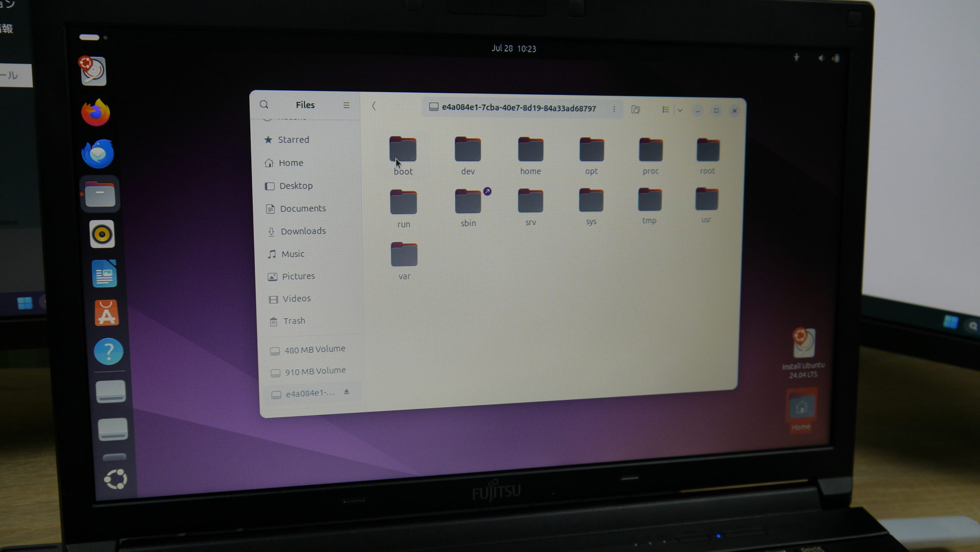This screenshot has height=552, width=980.
Task: Launch Firefox from the dock
Action: pos(96,113)
